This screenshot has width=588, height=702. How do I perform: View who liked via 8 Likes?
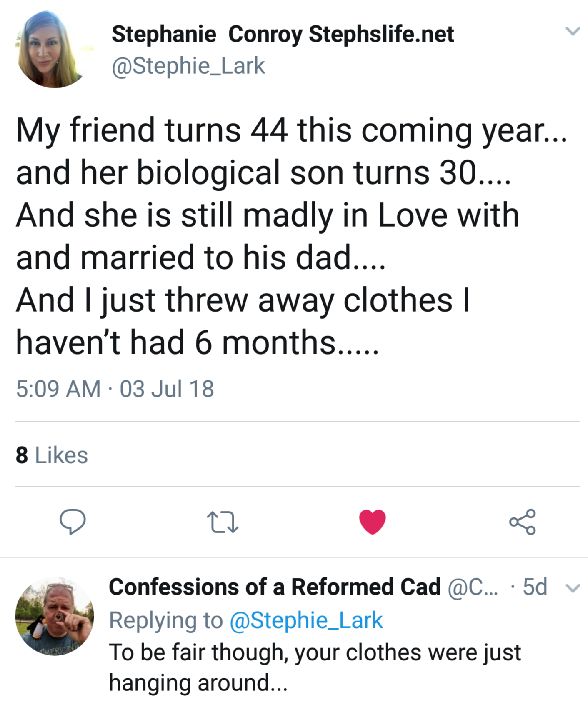pos(52,455)
